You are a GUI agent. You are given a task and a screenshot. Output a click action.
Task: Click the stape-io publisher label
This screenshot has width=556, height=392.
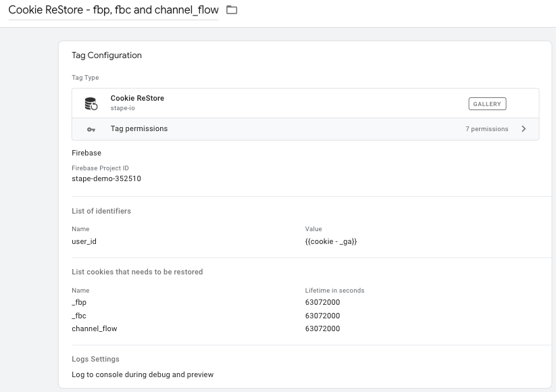(x=123, y=108)
